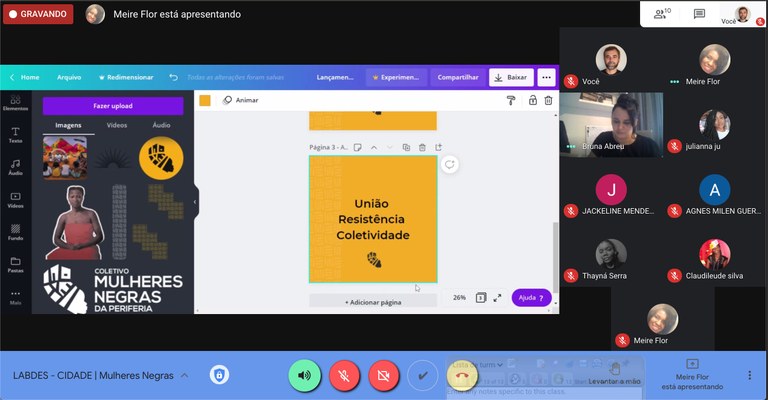Screen dimensions: 768x400
Task: Unmute the microphone in the call bar
Action: pyautogui.click(x=344, y=375)
